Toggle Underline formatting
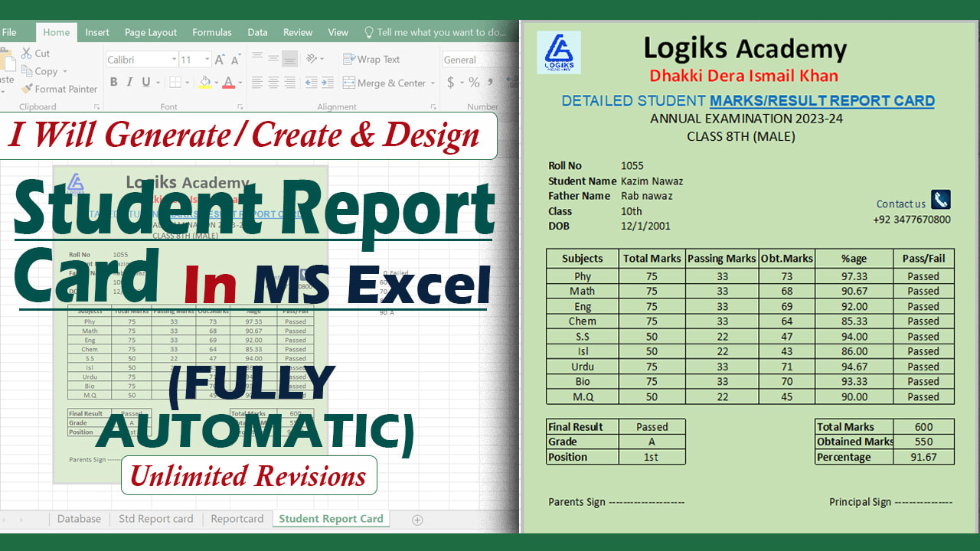This screenshot has width=980, height=551. click(145, 83)
